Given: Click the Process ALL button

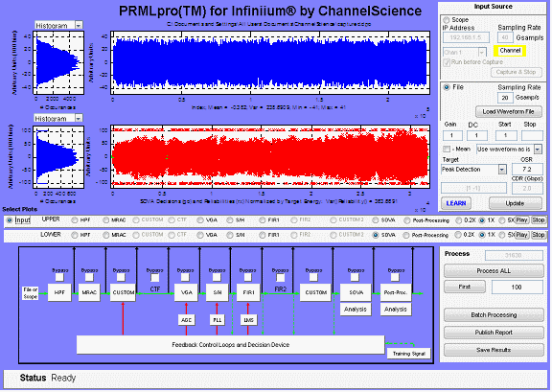Looking at the screenshot, I should click(494, 271).
